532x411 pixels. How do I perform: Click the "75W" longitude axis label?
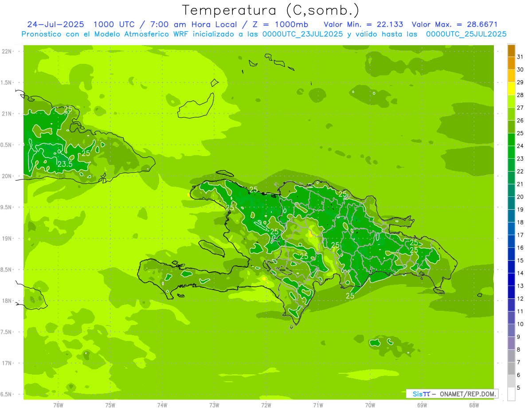[x=110, y=405]
